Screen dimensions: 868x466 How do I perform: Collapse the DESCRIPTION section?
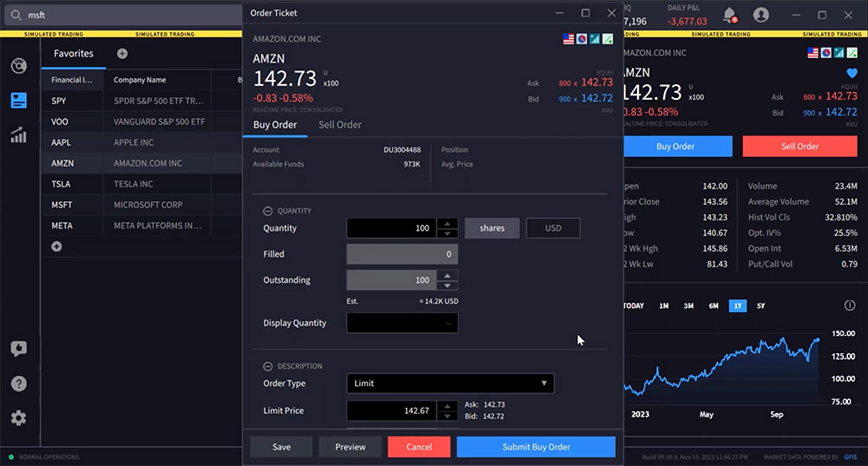coord(268,366)
